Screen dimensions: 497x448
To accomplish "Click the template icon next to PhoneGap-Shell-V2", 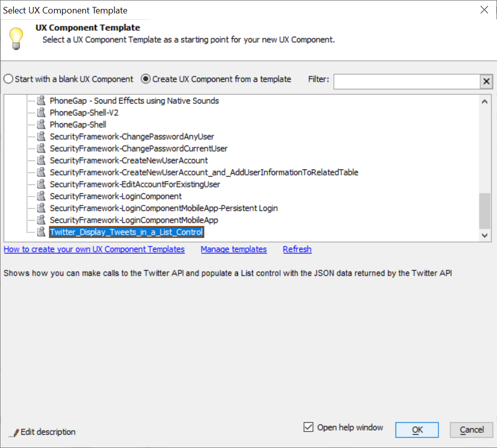I will pyautogui.click(x=42, y=112).
